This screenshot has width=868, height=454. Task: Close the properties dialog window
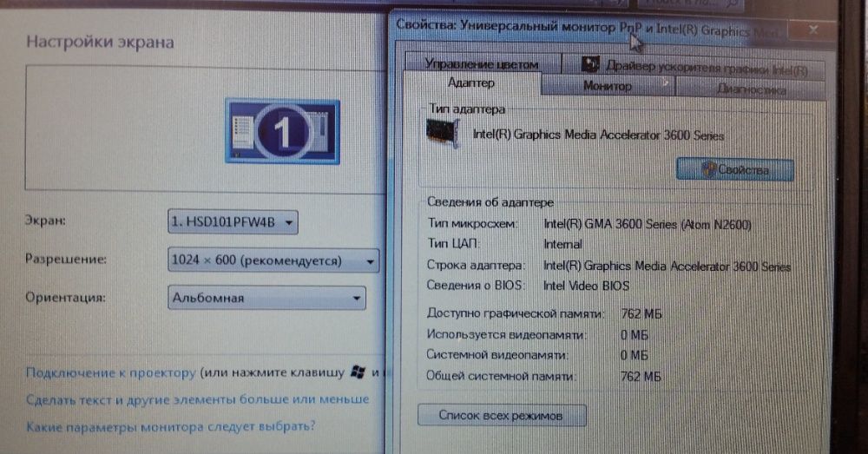[812, 30]
